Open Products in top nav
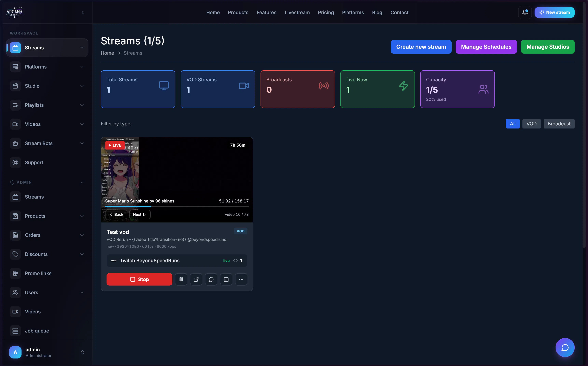 click(238, 12)
